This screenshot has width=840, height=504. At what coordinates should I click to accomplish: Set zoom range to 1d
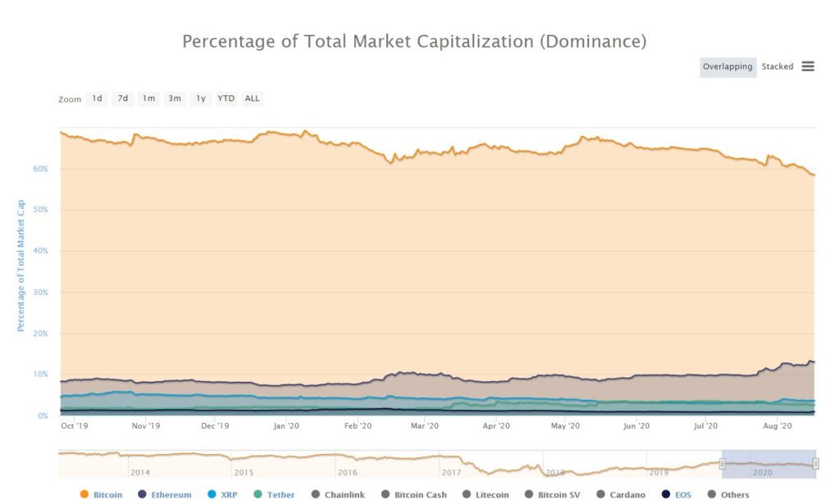(97, 98)
